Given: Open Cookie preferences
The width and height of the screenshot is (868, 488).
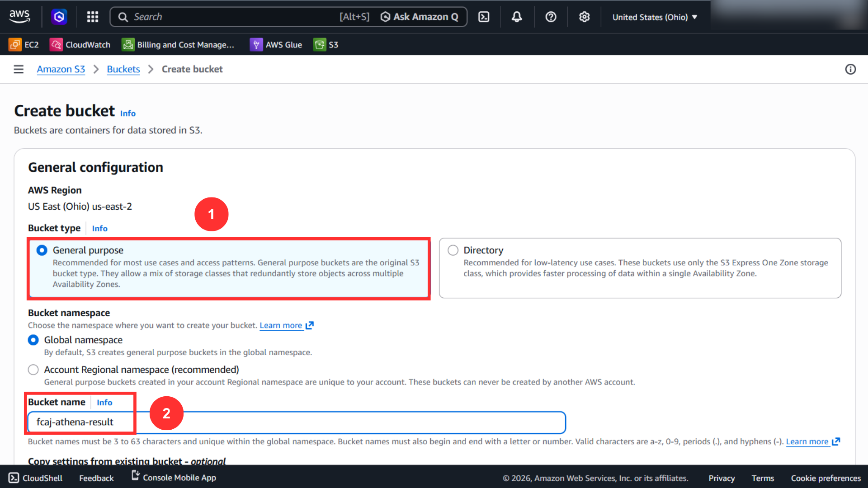Looking at the screenshot, I should [x=826, y=478].
